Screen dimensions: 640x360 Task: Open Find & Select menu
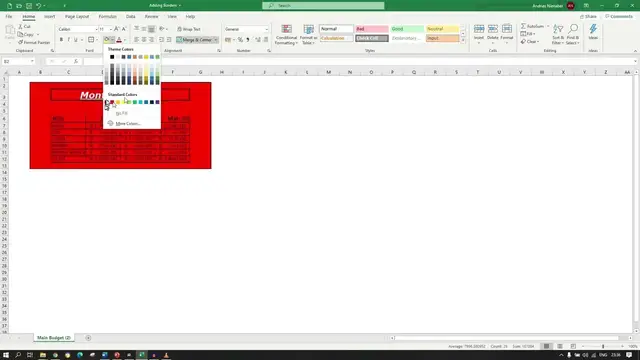(x=573, y=34)
